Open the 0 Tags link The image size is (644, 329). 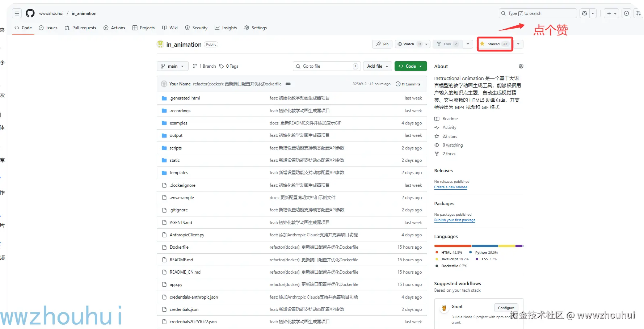coord(229,66)
